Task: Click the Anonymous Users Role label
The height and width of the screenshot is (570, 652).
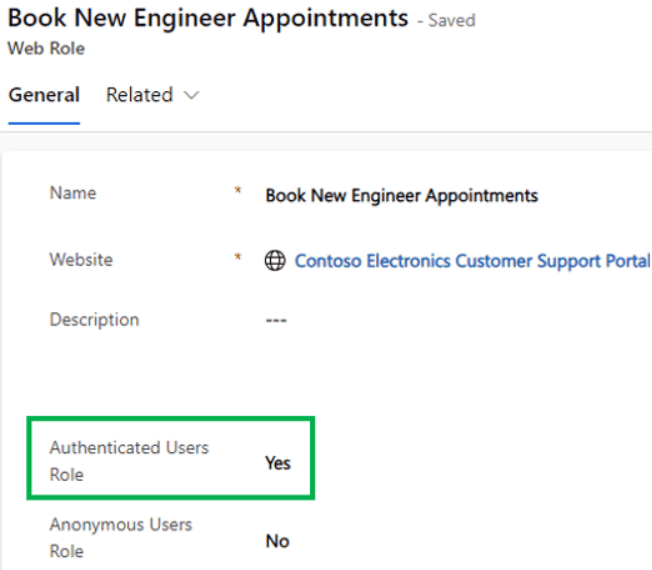Action: point(120,537)
